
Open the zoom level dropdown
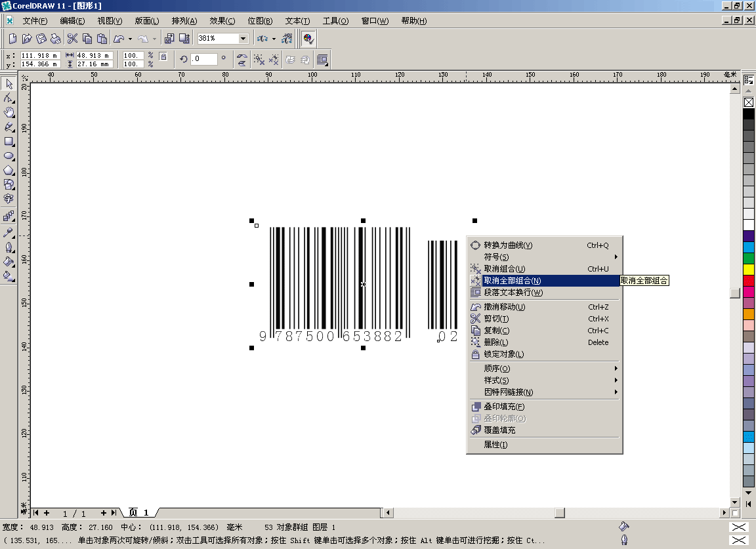(243, 39)
